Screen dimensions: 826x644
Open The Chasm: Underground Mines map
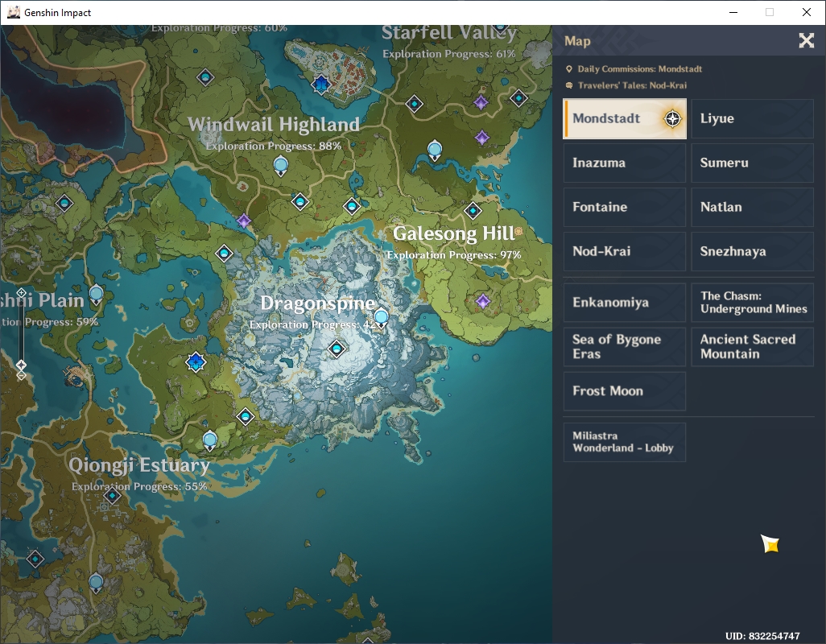(752, 302)
